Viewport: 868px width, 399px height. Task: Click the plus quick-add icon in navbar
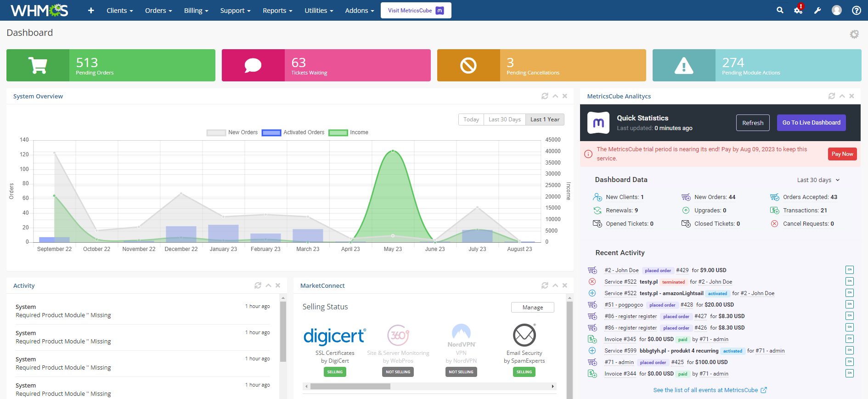91,10
